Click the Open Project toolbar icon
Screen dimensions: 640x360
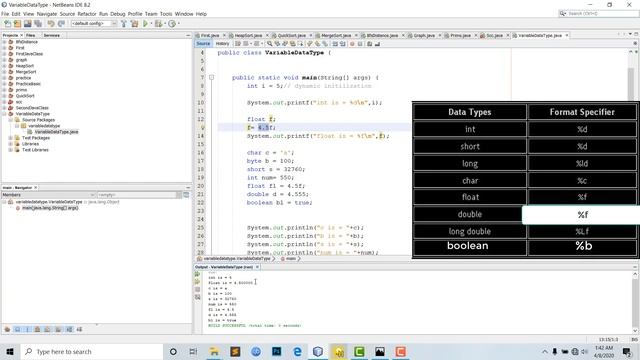[28, 24]
